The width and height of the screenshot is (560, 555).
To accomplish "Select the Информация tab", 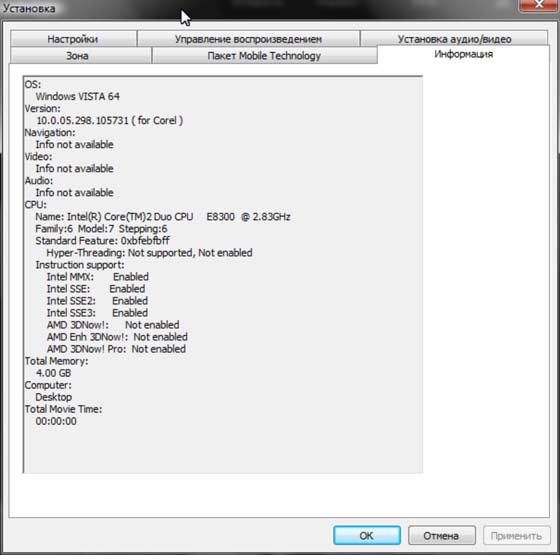I will (x=463, y=54).
